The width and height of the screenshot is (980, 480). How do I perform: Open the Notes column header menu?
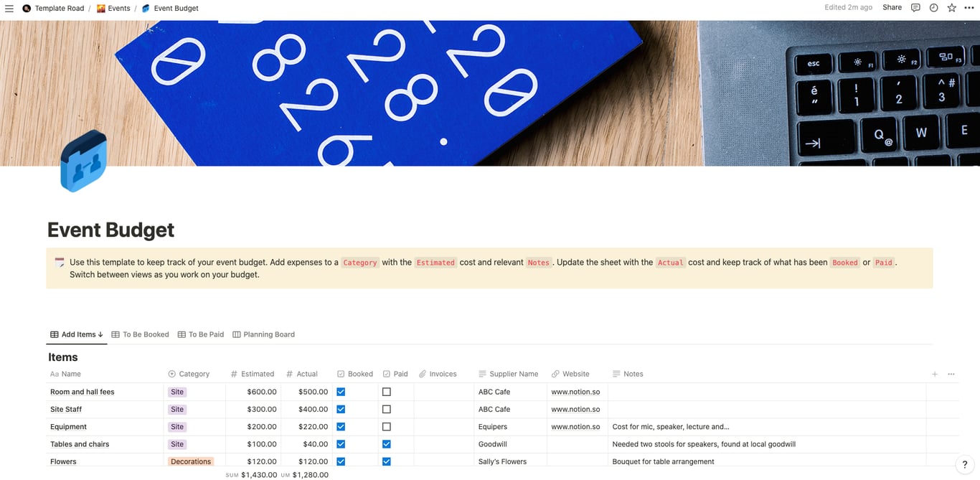point(628,374)
